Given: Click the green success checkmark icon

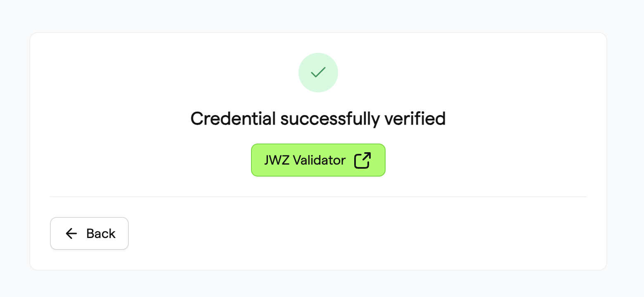Looking at the screenshot, I should pos(318,73).
